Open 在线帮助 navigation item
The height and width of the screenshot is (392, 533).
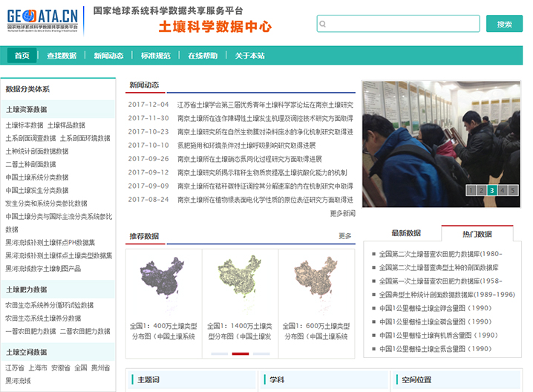click(203, 56)
